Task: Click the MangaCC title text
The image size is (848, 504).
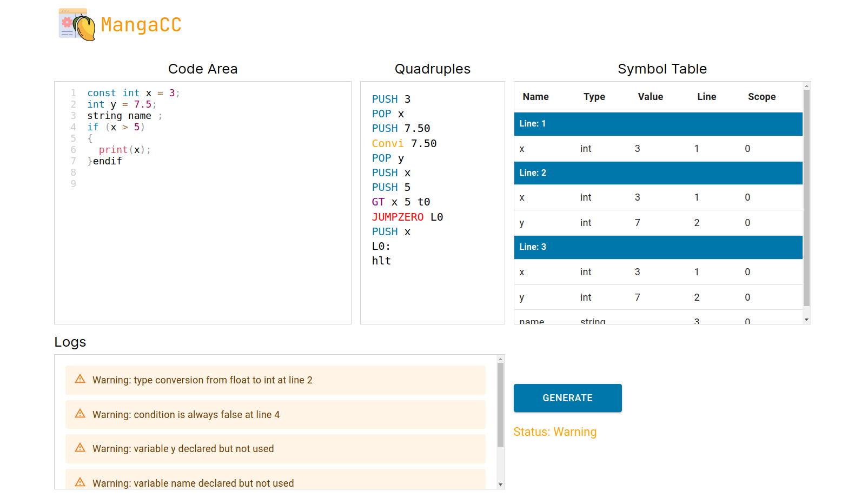Action: [141, 25]
